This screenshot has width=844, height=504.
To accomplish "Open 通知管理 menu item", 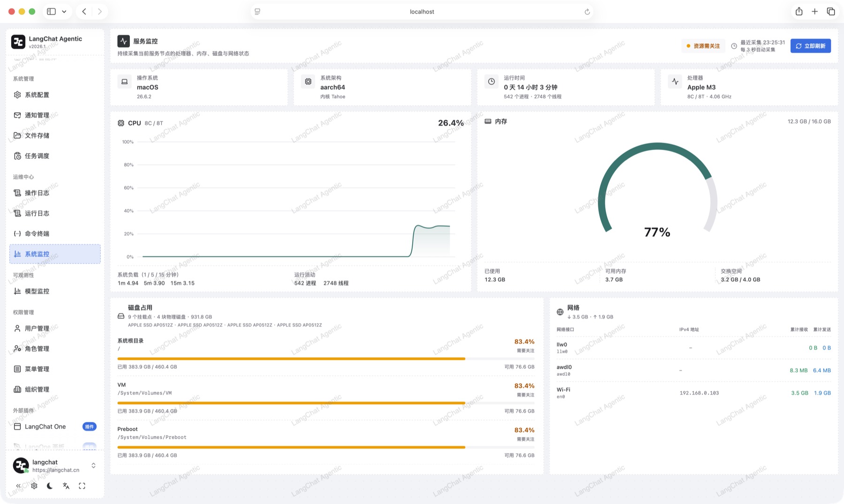I will tap(55, 115).
